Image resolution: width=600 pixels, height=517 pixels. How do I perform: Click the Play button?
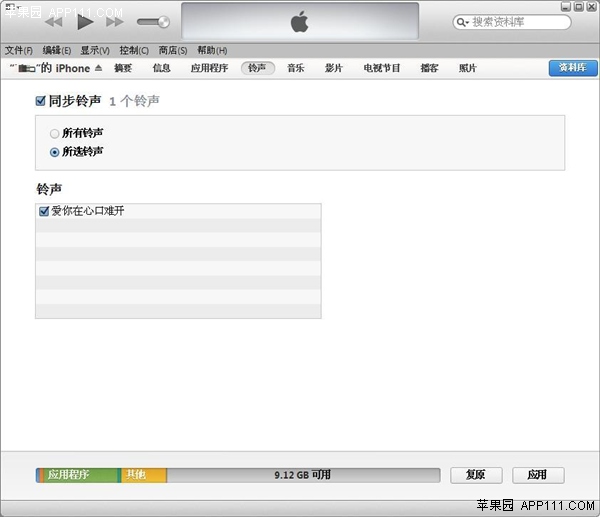tap(85, 21)
